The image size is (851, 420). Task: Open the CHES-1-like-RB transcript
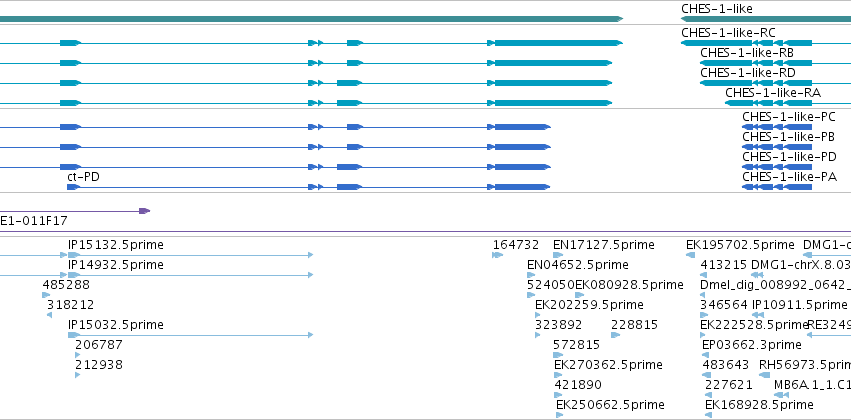747,53
